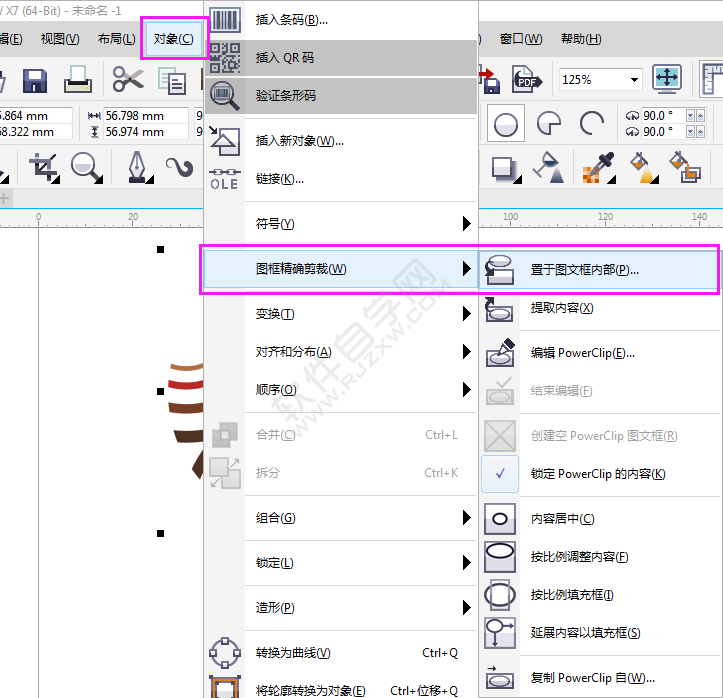Click the ending angle 90.0 field
The width and height of the screenshot is (723, 698).
pyautogui.click(x=663, y=132)
